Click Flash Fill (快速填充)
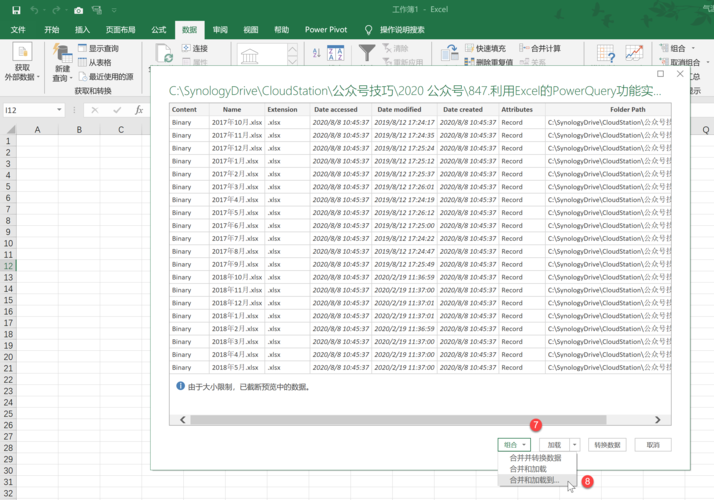This screenshot has height=500, width=714. [485, 48]
